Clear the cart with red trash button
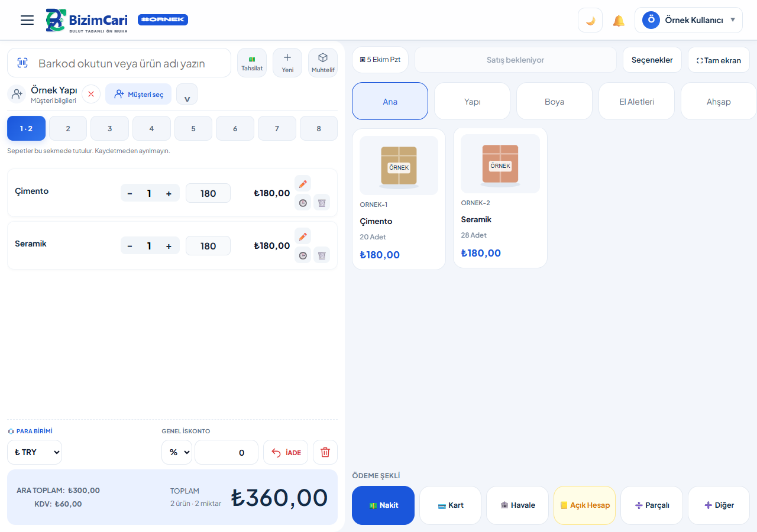757x532 pixels. pyautogui.click(x=325, y=452)
